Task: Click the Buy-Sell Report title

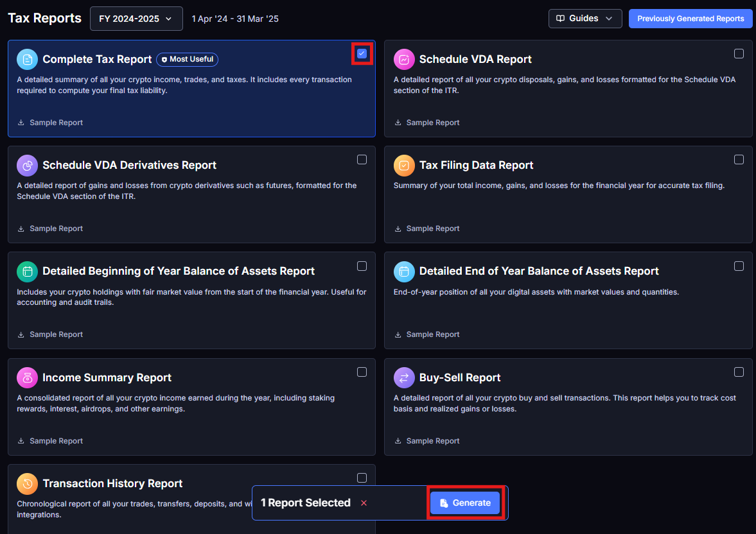Action: click(x=459, y=378)
